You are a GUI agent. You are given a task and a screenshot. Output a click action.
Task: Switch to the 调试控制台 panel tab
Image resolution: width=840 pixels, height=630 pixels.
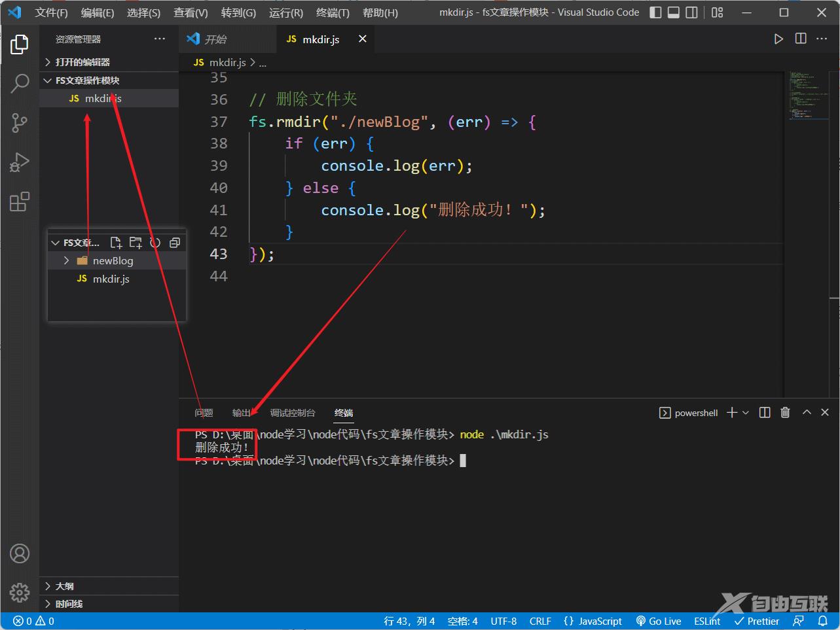[293, 413]
